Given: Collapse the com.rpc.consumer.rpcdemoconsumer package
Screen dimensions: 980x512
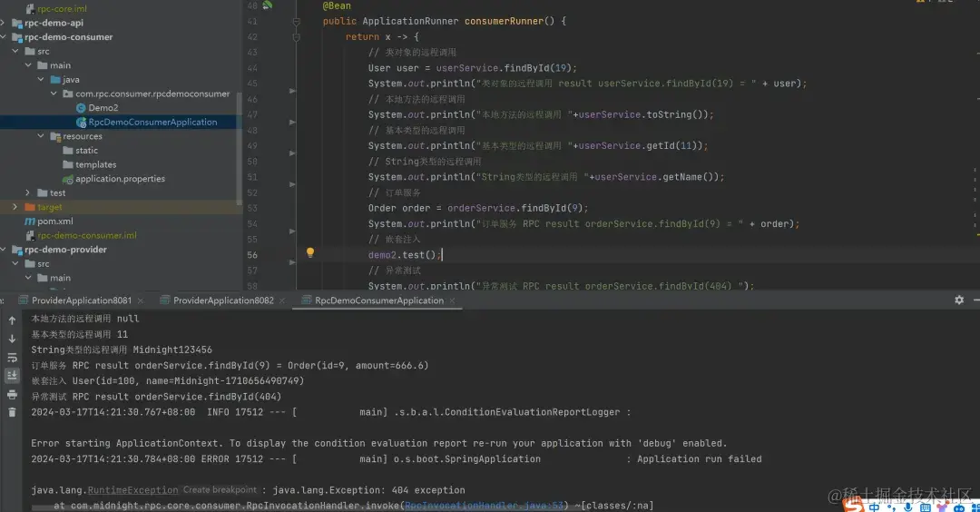Looking at the screenshot, I should (x=54, y=94).
